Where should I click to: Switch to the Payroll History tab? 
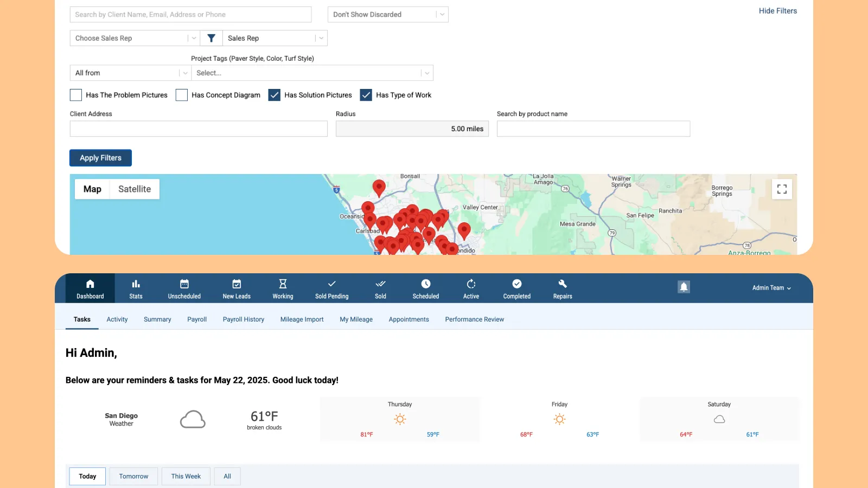[244, 319]
